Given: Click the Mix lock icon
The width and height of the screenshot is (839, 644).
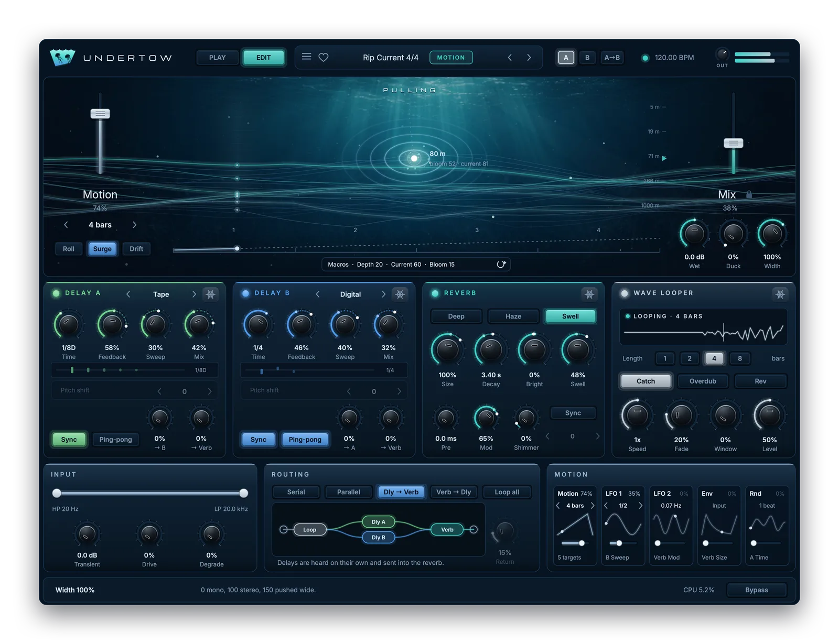Looking at the screenshot, I should [749, 194].
